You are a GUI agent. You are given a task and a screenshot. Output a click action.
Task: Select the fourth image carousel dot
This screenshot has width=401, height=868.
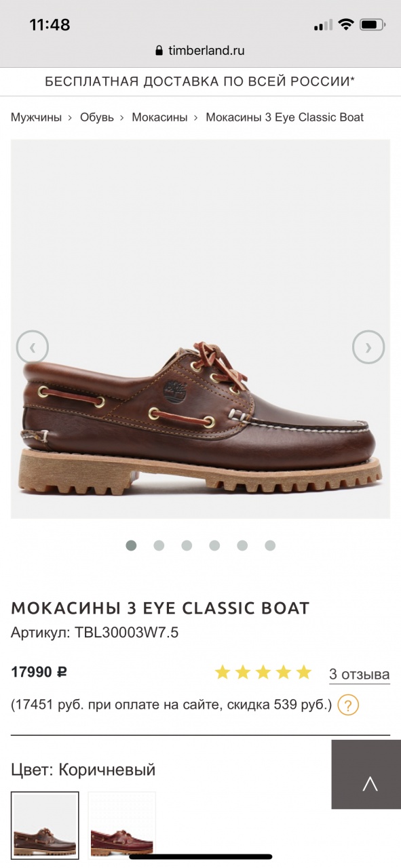214,545
